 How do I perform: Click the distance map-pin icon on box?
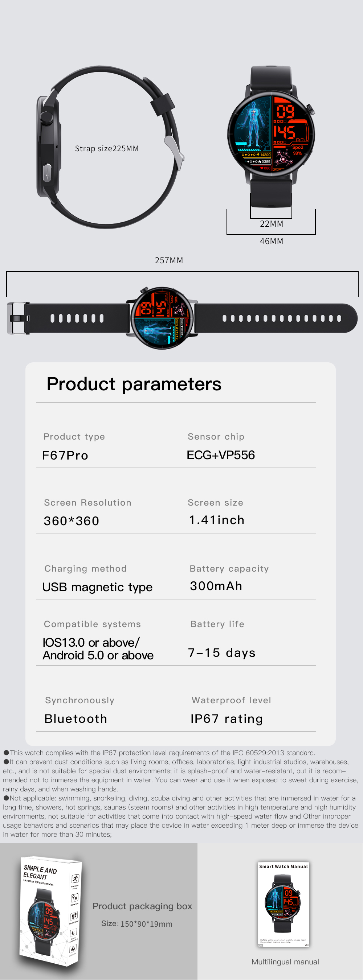coord(75,898)
